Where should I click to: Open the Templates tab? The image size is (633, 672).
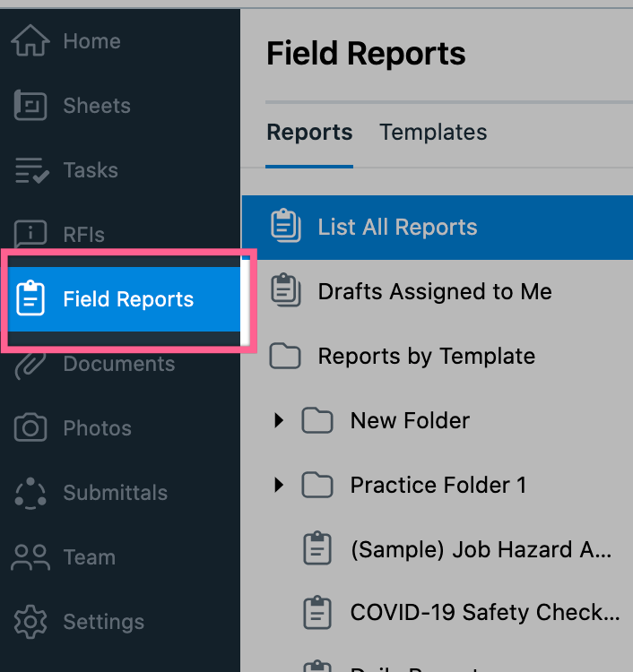coord(433,132)
